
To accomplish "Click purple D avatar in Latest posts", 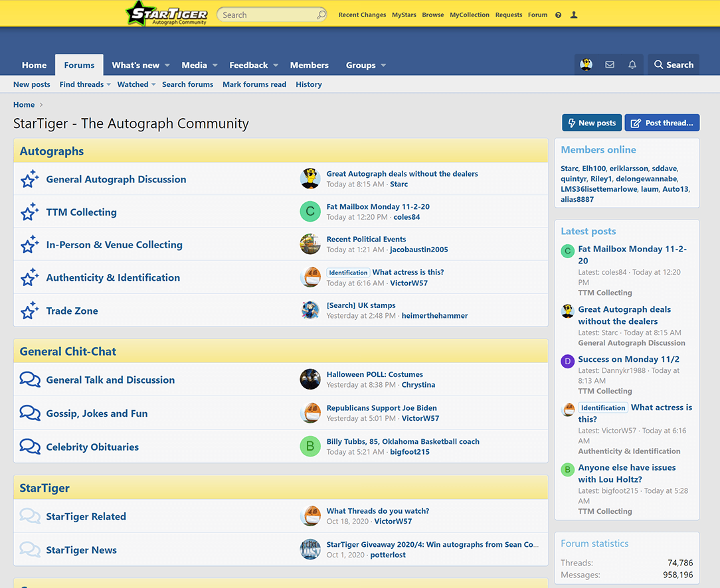I will pyautogui.click(x=568, y=361).
